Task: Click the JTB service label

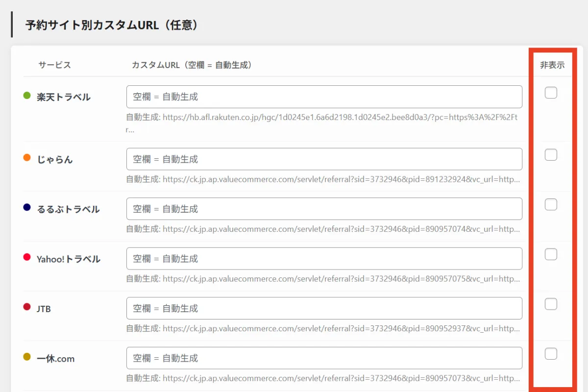Action: point(44,309)
